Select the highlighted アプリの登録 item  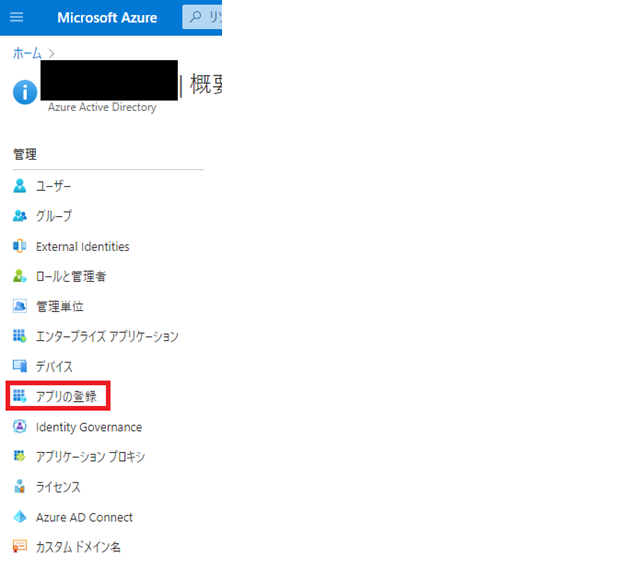click(x=66, y=397)
